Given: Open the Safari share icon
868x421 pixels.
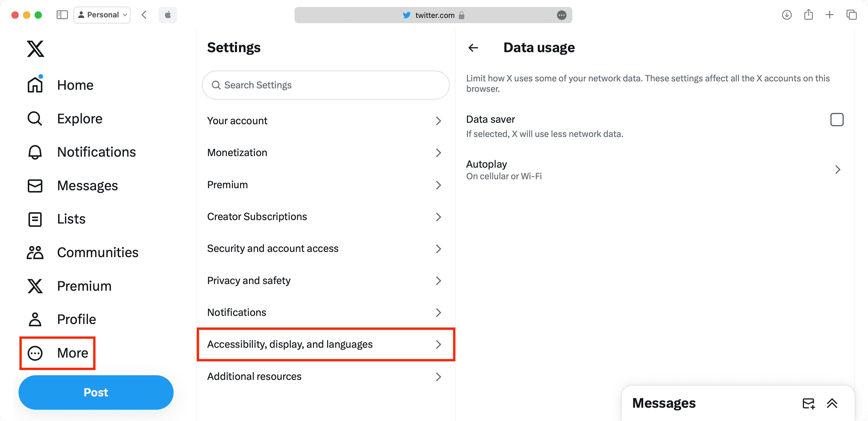Looking at the screenshot, I should tap(808, 15).
